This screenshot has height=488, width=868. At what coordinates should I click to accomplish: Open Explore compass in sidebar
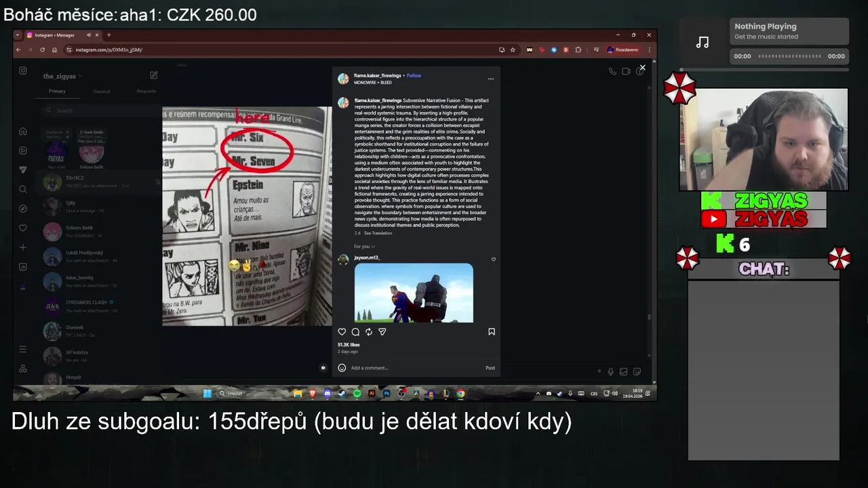click(x=23, y=209)
